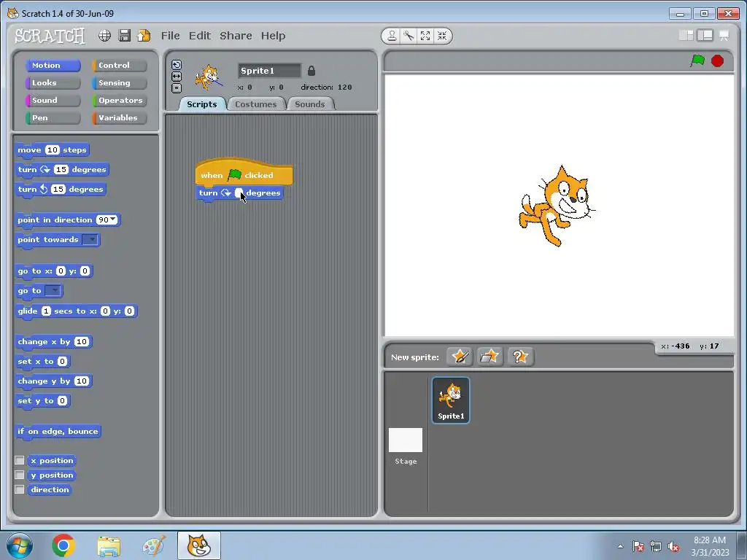Toggle the sprite lock icon

[311, 71]
